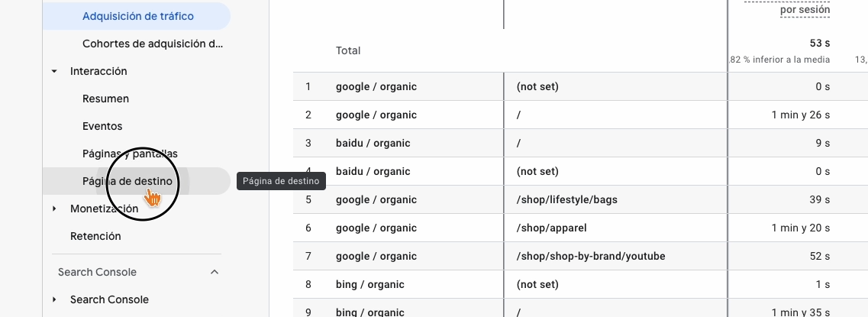Open Adquisición de tráfico report

click(137, 16)
